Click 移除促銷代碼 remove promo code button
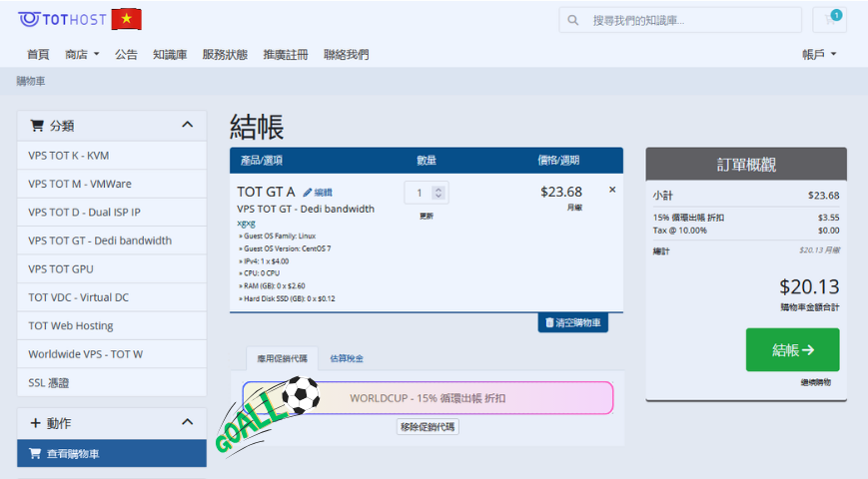 point(428,427)
